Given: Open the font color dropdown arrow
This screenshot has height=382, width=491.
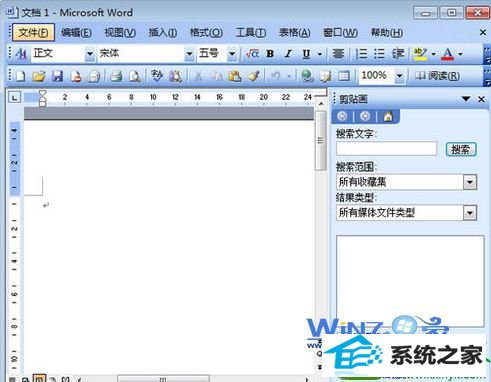Looking at the screenshot, I should click(460, 54).
